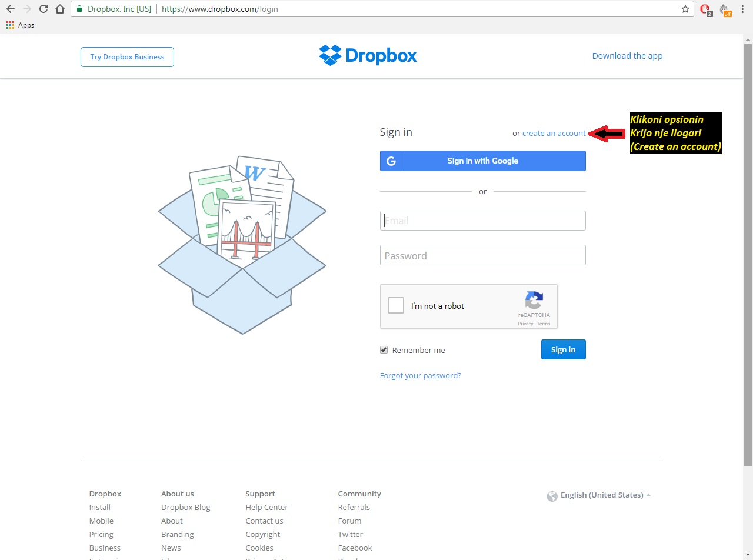Open Download the app link
The height and width of the screenshot is (560, 753).
coord(627,56)
